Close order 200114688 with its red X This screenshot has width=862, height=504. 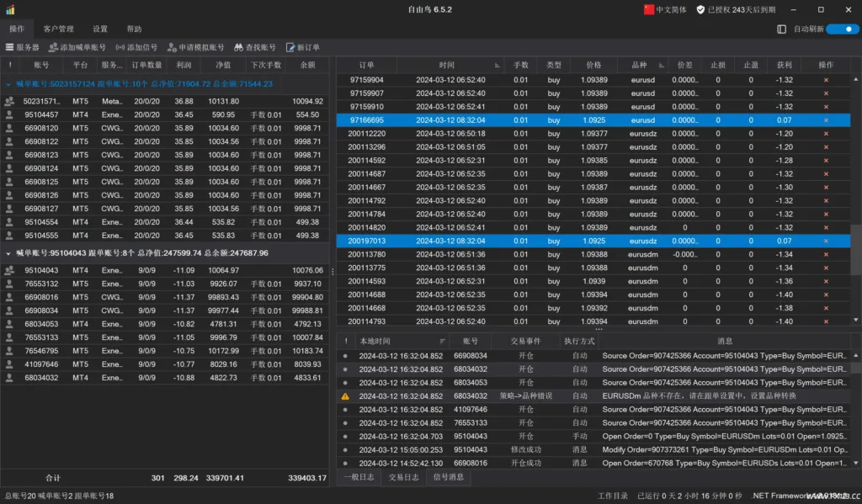[826, 294]
